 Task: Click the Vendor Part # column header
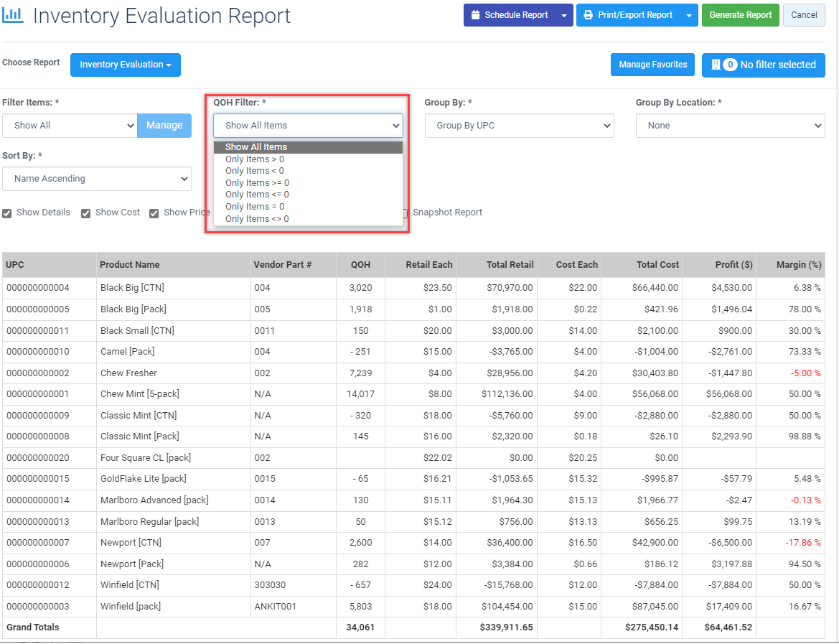294,265
